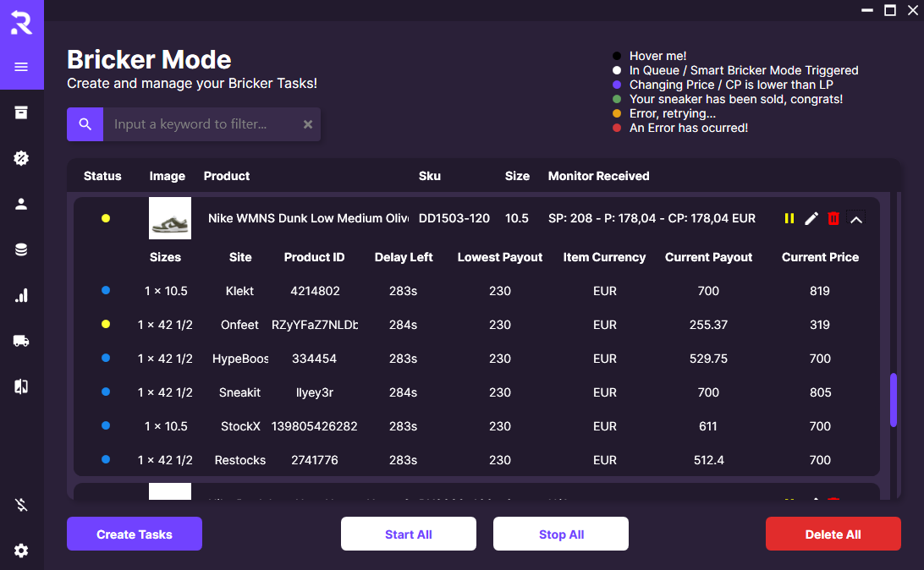The height and width of the screenshot is (570, 924).
Task: Select the Sneakit site cell
Action: coord(239,392)
